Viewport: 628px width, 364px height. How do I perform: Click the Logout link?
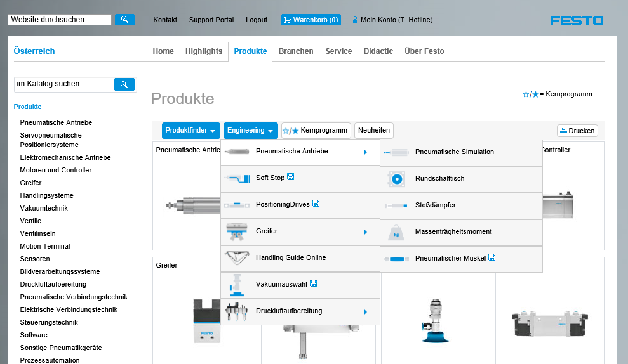click(257, 20)
